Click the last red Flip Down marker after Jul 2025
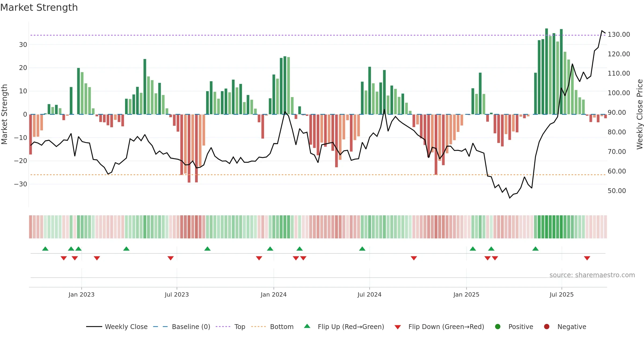This screenshot has height=362, width=644. [587, 258]
